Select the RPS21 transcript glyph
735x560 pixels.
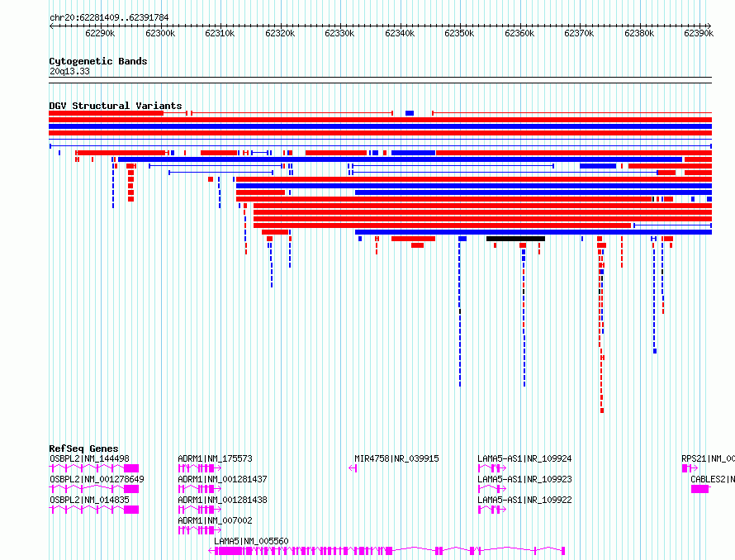(x=690, y=468)
